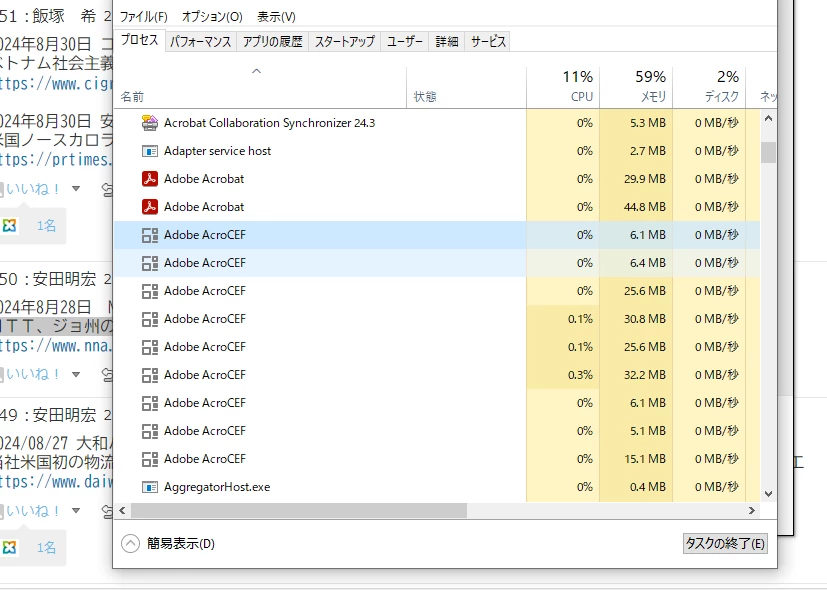
Task: Click the AcroCEF icon in 5.1 MB row
Action: pyautogui.click(x=150, y=431)
